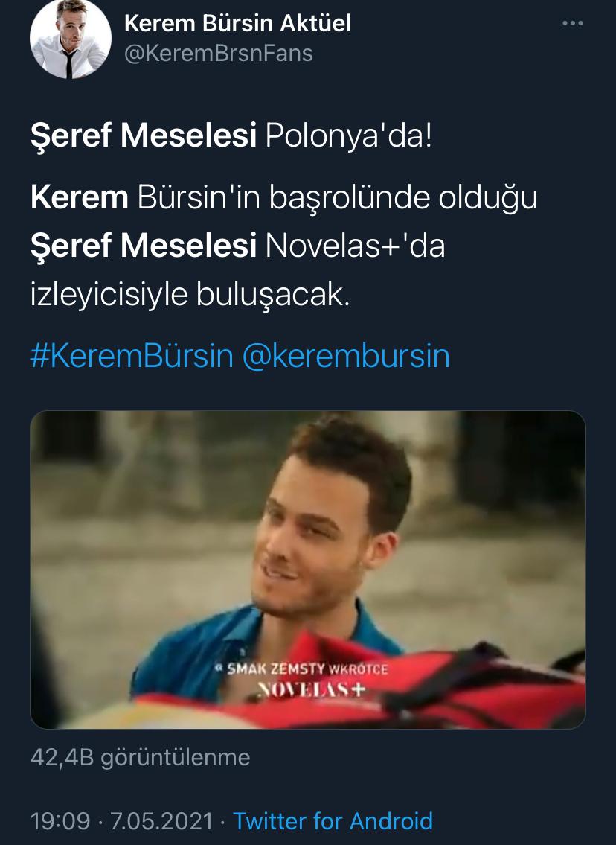This screenshot has height=845, width=616.
Task: Click the NOVELAS+ logo in the video
Action: click(311, 689)
